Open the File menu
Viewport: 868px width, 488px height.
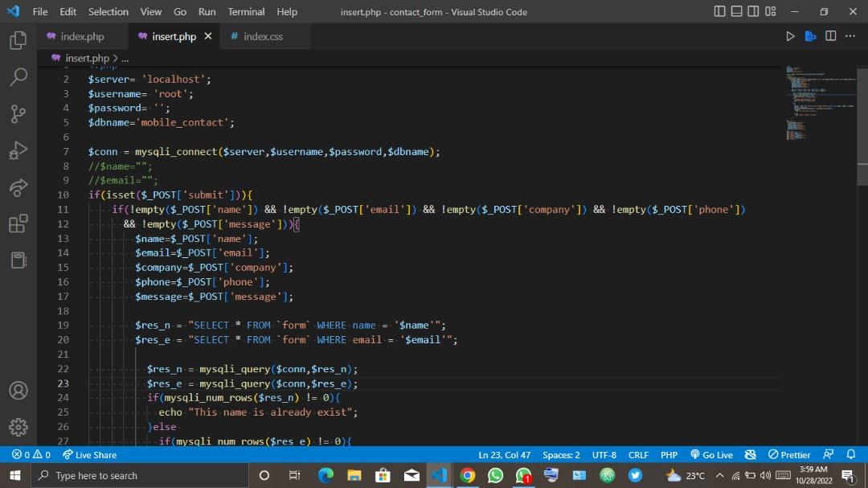click(40, 11)
